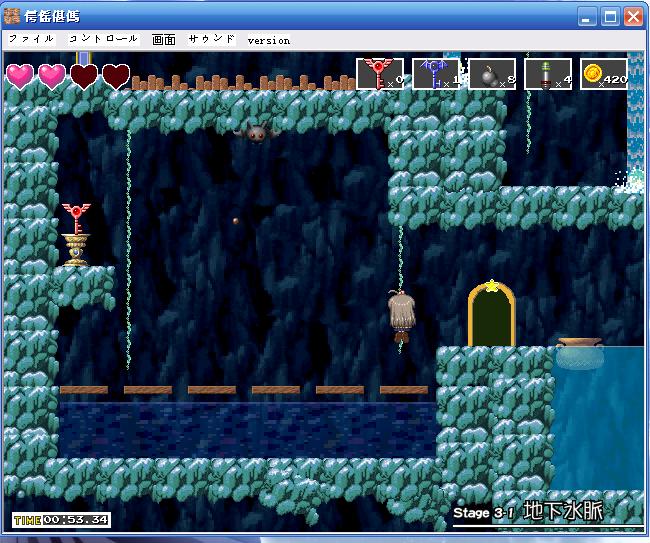Click the first empty dark heart
This screenshot has width=650, height=543.
(x=84, y=76)
